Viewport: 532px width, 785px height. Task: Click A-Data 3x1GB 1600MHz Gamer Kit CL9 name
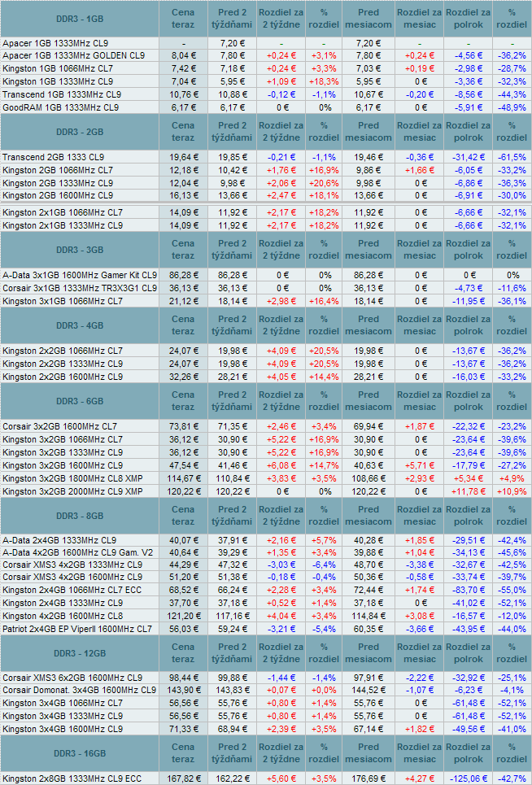tap(80, 275)
